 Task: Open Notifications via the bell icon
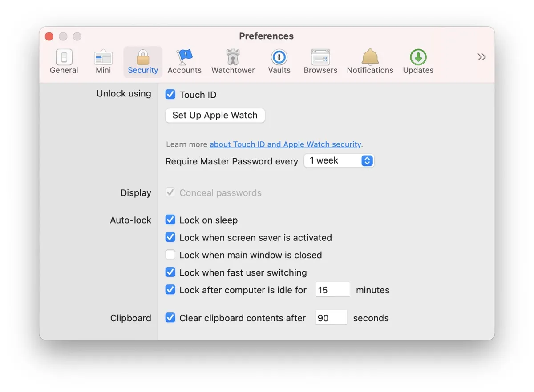click(370, 60)
